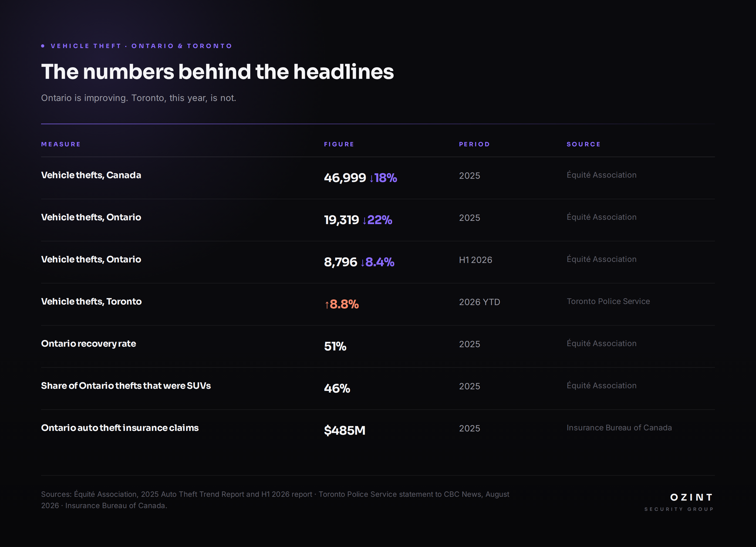Viewport: 756px width, 547px height.
Task: Click the 46,999 figure
Action: coord(345,178)
